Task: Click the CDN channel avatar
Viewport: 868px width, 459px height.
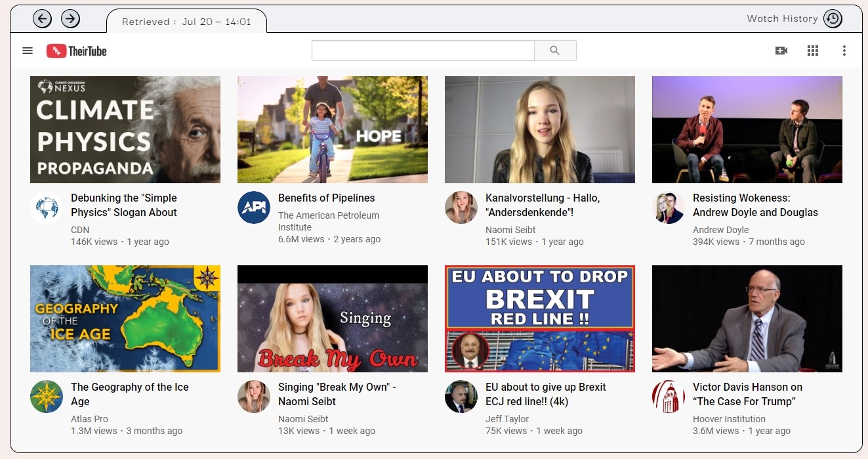Action: tap(47, 208)
